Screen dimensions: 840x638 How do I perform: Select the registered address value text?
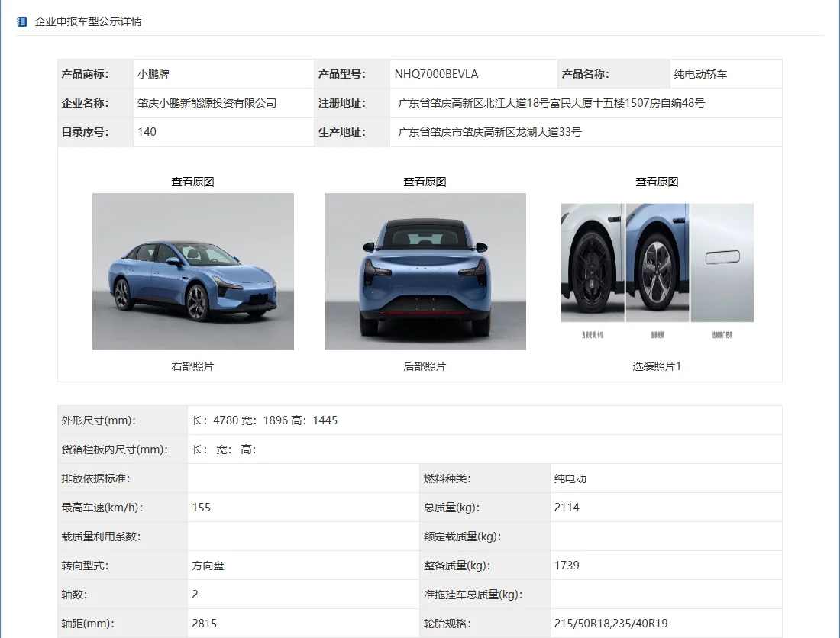551,103
